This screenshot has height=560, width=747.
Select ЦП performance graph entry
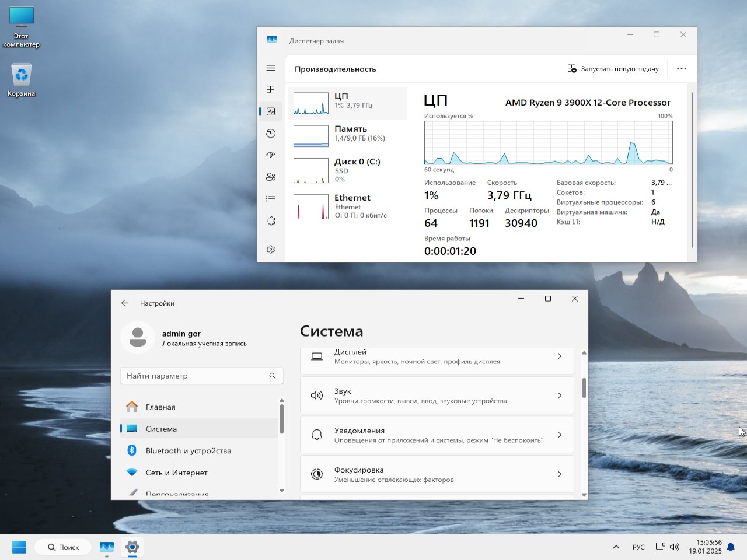(347, 103)
